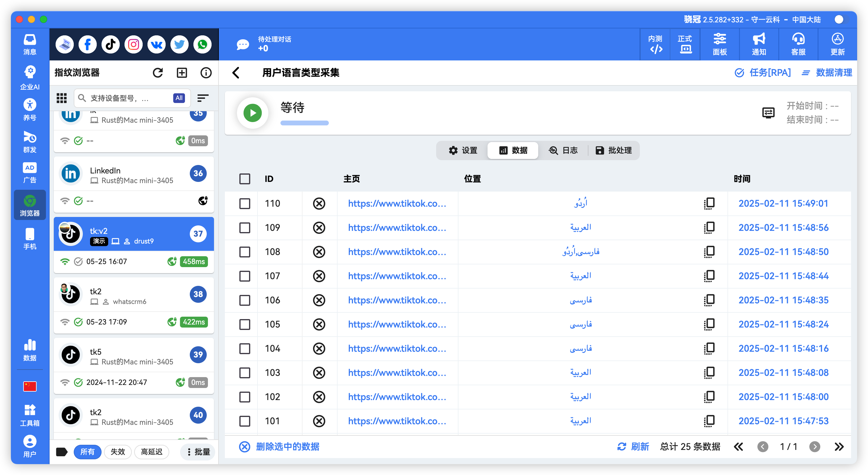868x475 pixels.
Task: Check the checkbox for row ID 110
Action: (245, 203)
